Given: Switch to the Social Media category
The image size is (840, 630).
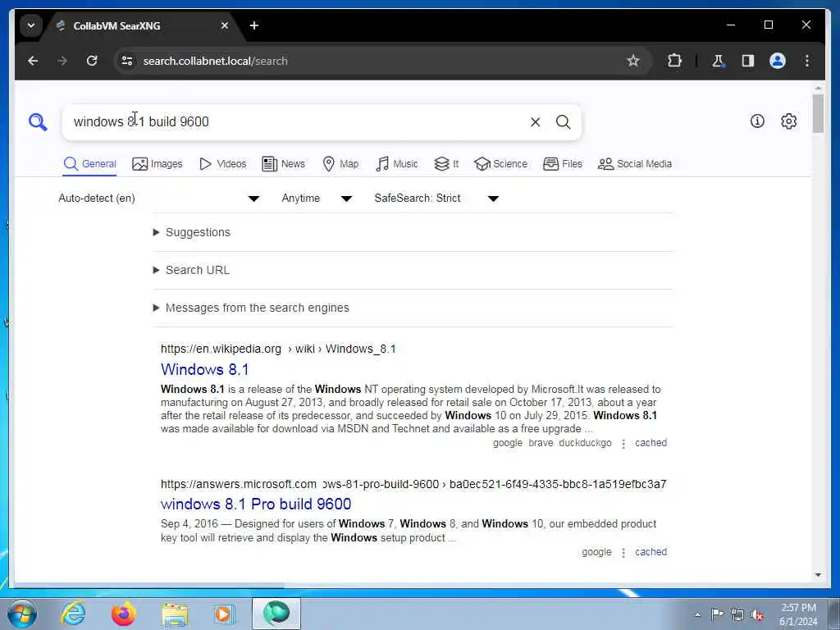Looking at the screenshot, I should pyautogui.click(x=635, y=164).
